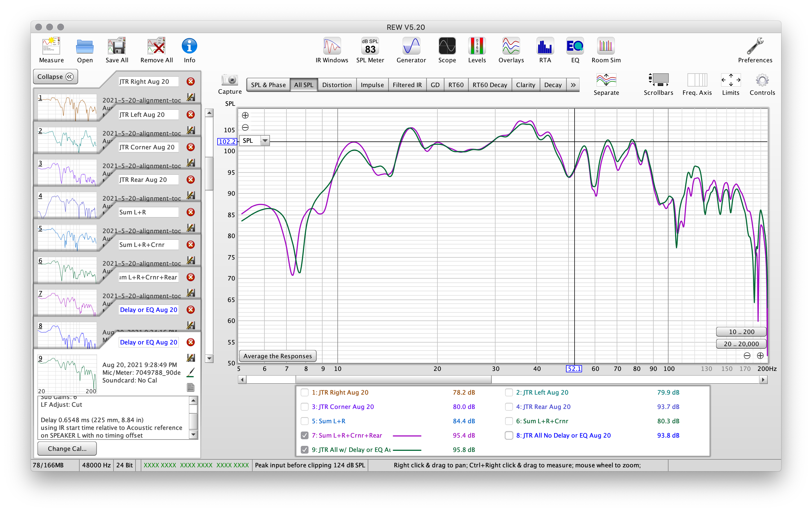This screenshot has width=812, height=512.
Task: Zoom in the vertical axis with the plus icon
Action: click(x=245, y=115)
